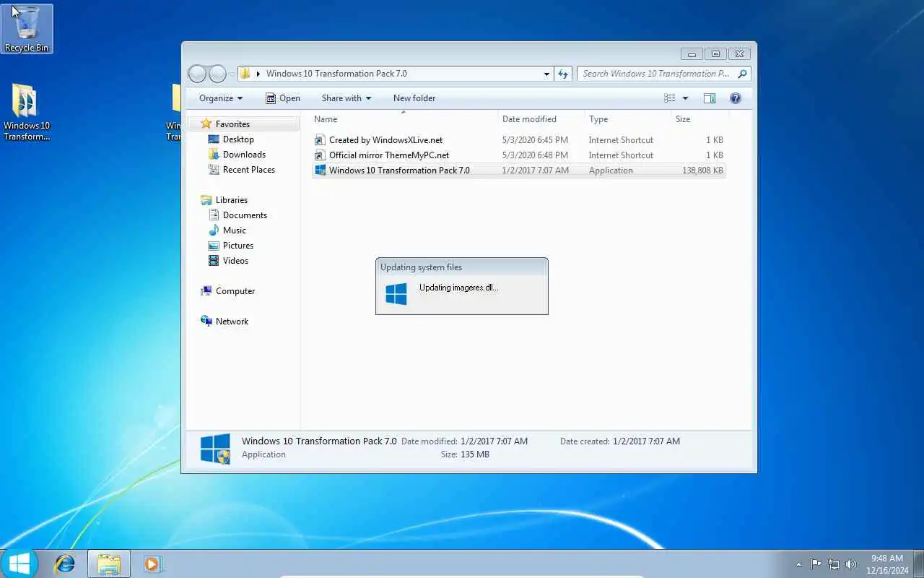This screenshot has height=578, width=924.
Task: Click the address bar path arrow
Action: click(258, 74)
